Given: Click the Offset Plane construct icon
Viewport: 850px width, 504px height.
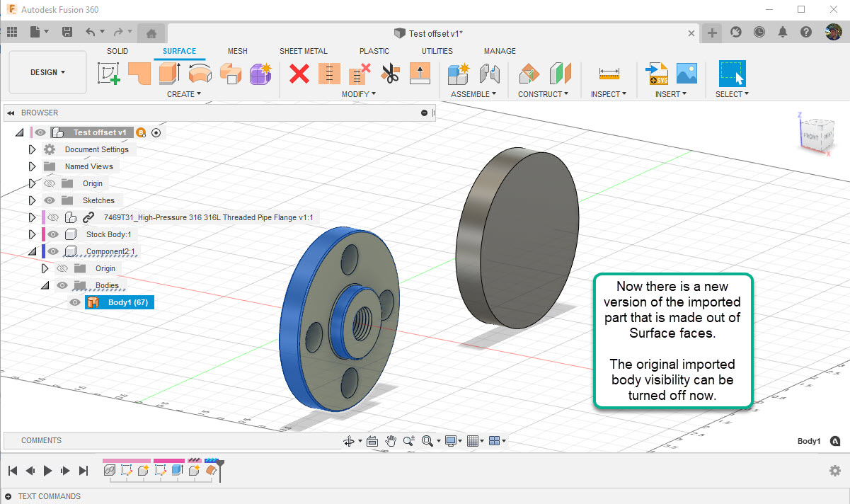Looking at the screenshot, I should (529, 73).
